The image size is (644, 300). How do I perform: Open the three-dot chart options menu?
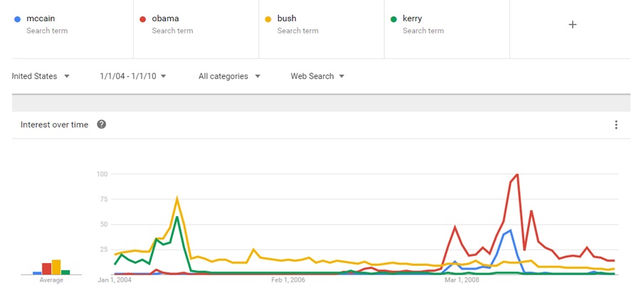point(616,125)
